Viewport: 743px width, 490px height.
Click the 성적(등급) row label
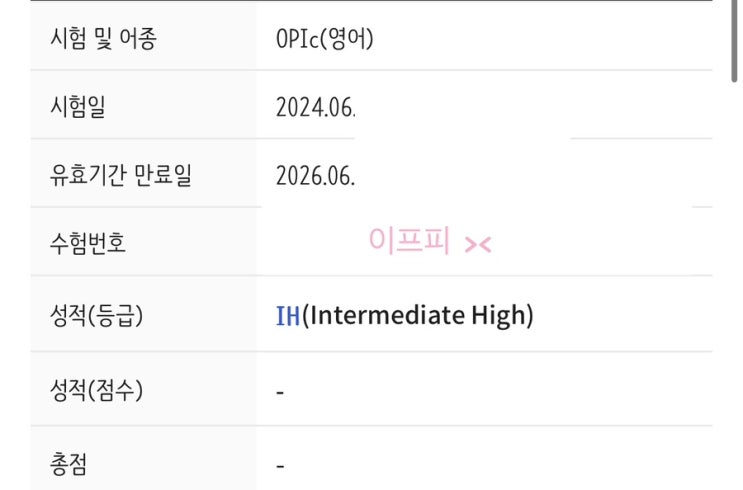pos(97,317)
